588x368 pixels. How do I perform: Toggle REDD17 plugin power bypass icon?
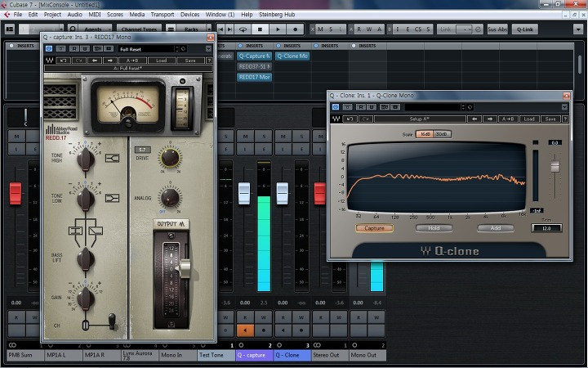[x=49, y=49]
